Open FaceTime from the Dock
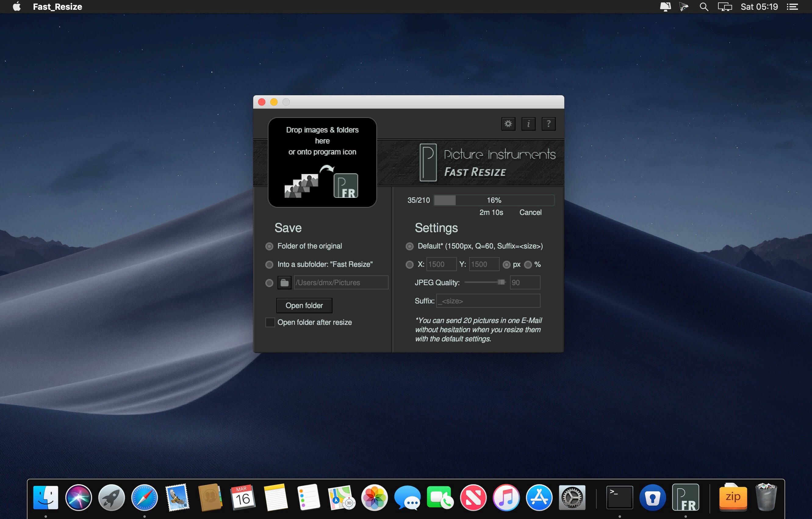Screen dimensions: 812x519 click(x=440, y=497)
